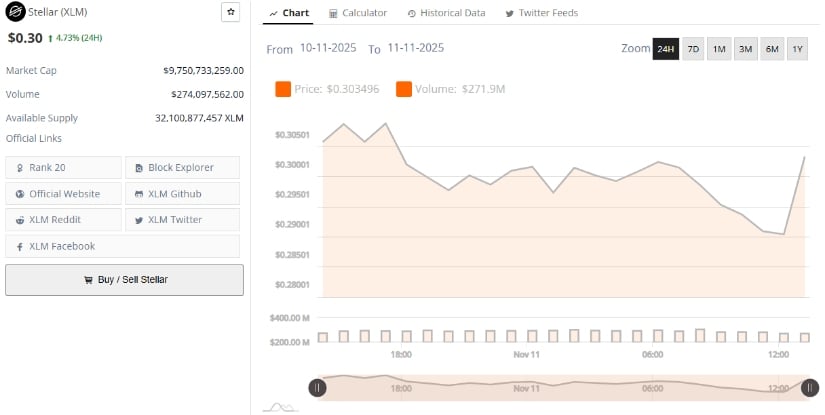Toggle the Price series legend swatch
The width and height of the screenshot is (825, 415).
282,89
